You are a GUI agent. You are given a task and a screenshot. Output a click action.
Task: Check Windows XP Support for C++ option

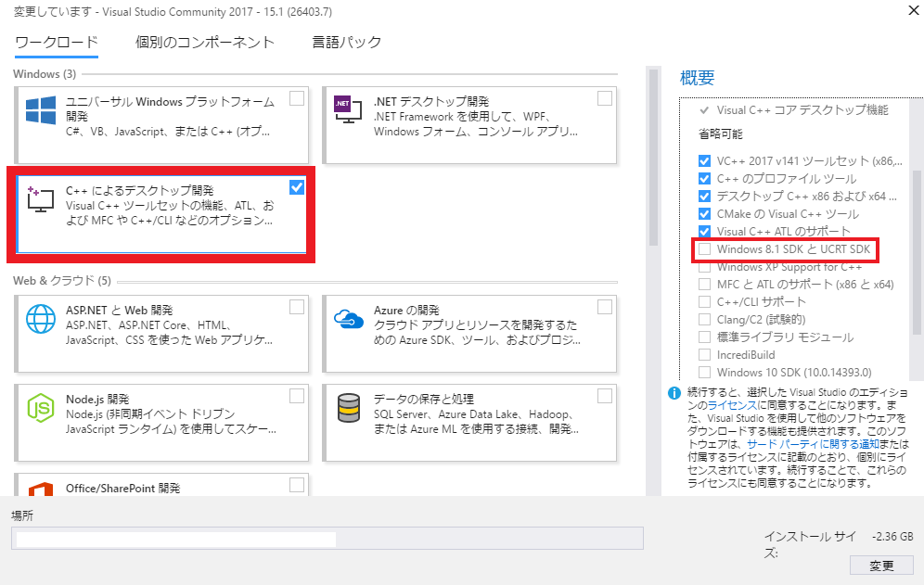(x=704, y=267)
